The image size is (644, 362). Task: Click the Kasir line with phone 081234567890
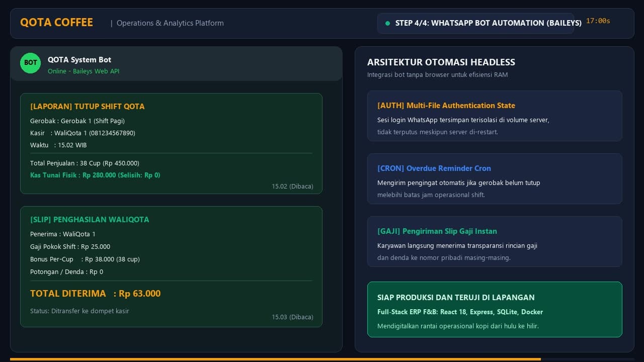[x=83, y=133]
